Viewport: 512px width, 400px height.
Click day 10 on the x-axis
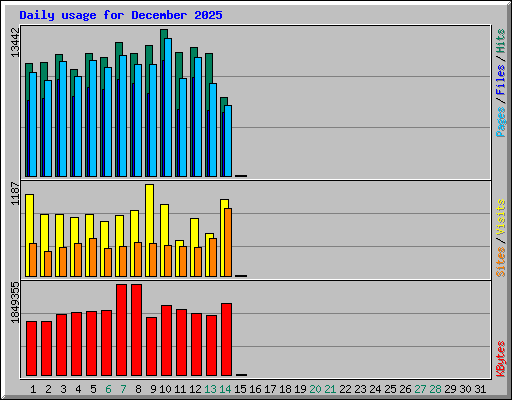pyautogui.click(x=165, y=389)
